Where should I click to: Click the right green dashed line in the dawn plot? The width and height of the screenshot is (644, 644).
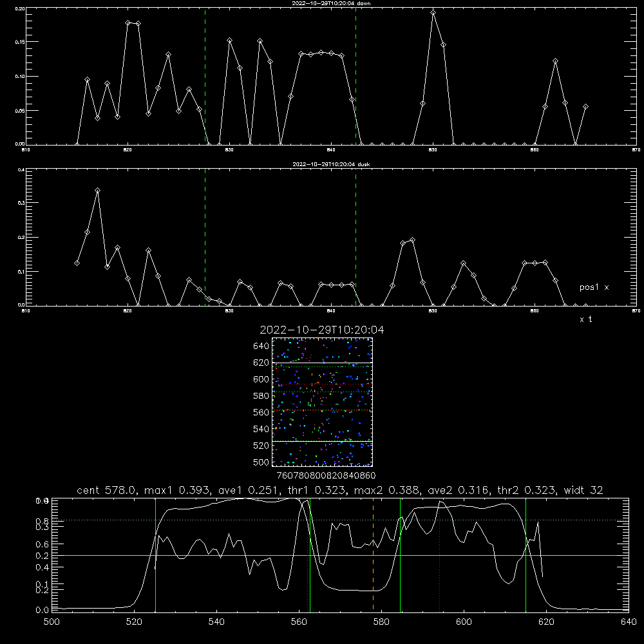[355, 77]
